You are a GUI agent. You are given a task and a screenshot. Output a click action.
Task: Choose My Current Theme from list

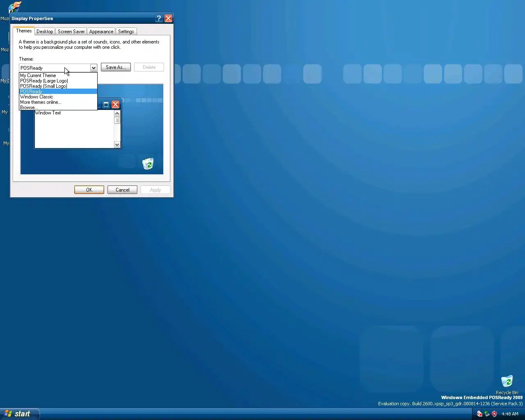tap(58, 75)
